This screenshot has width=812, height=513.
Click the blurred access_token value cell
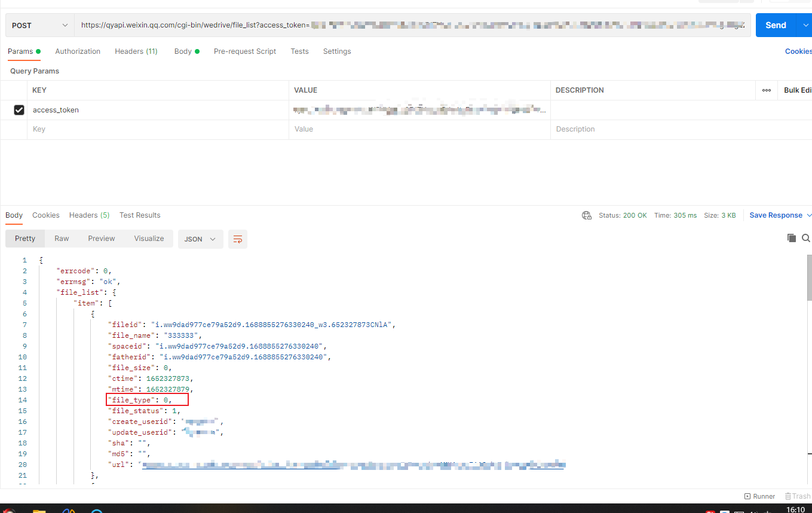point(419,110)
